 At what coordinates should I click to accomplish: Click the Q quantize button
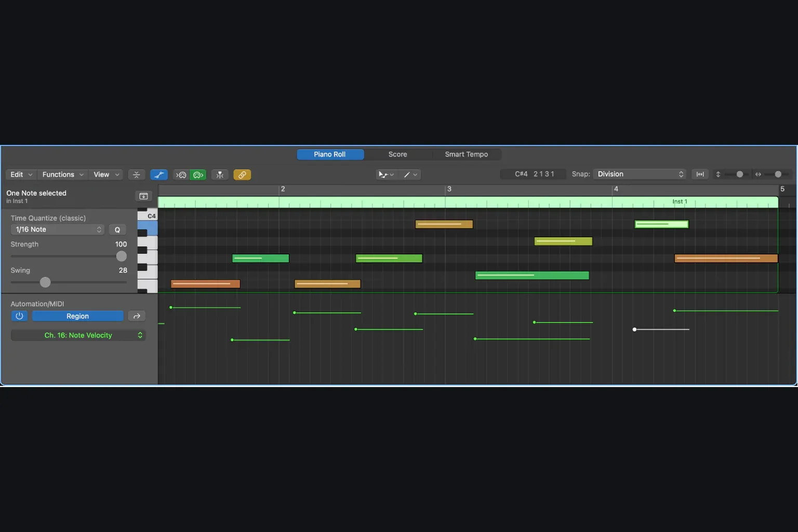coord(117,230)
